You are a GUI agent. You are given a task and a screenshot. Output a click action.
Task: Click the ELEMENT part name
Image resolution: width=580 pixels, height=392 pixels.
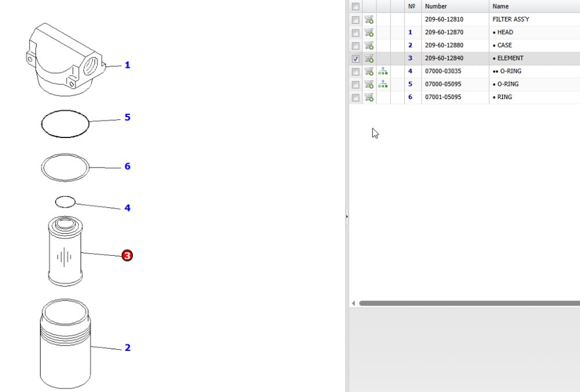click(x=510, y=58)
